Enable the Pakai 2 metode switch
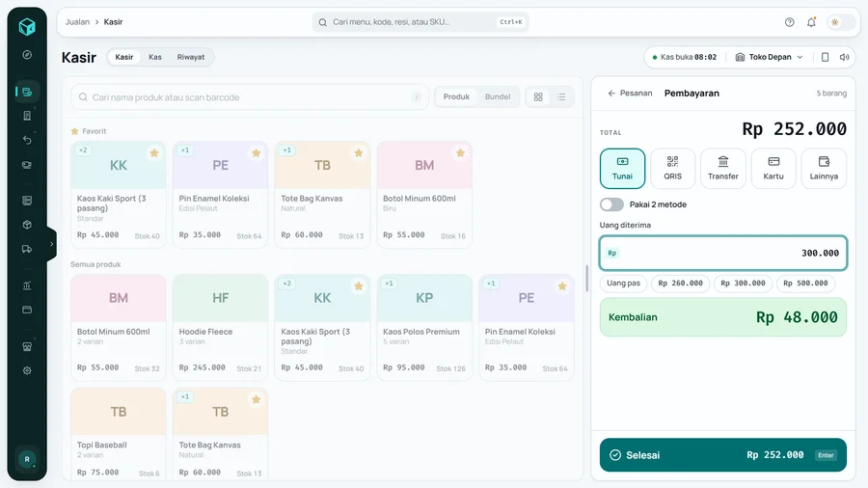Viewport: 868px width, 488px height. (x=611, y=204)
